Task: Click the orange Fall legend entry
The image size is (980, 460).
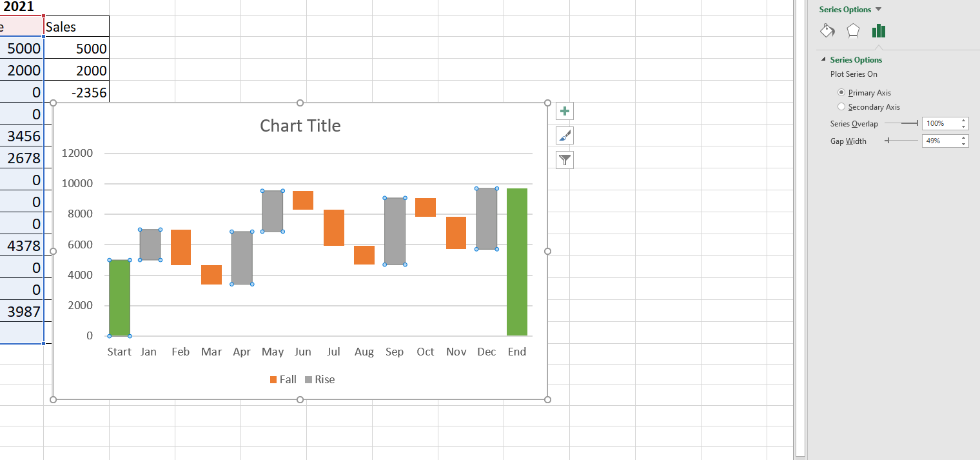Action: [283, 379]
